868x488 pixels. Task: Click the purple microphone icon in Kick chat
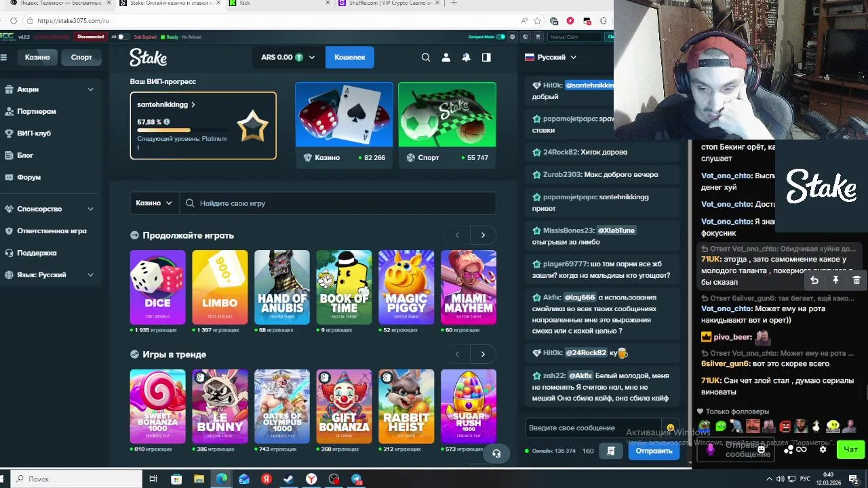(x=711, y=449)
